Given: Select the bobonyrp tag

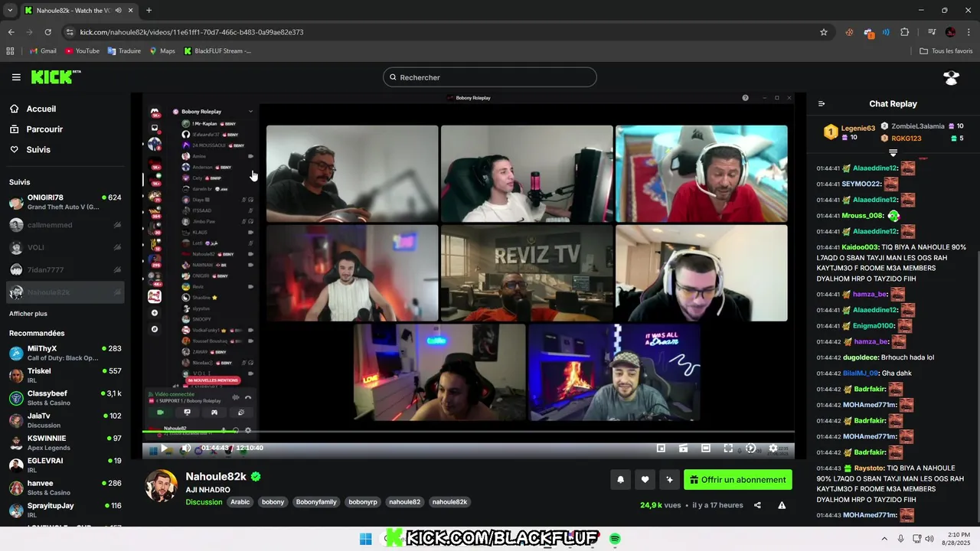Looking at the screenshot, I should (363, 502).
